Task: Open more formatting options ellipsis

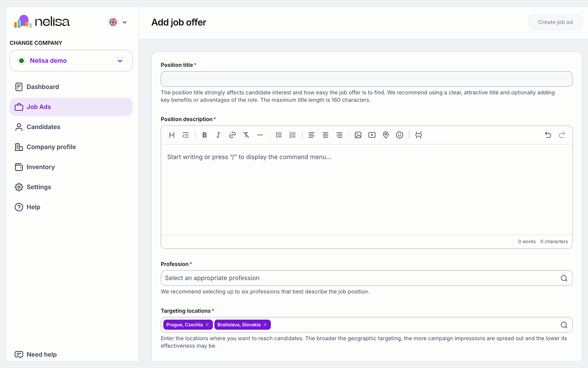Action: click(260, 135)
